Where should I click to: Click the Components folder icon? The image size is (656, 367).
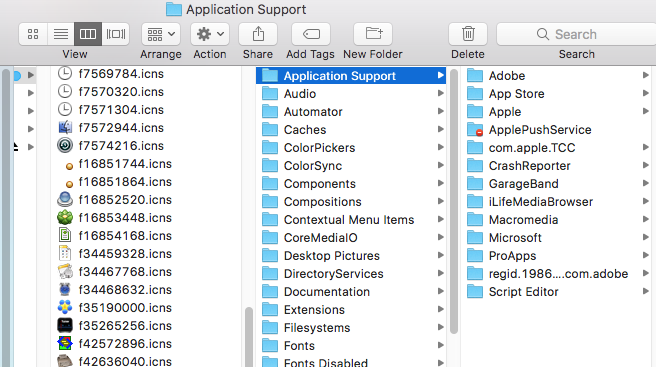pos(270,183)
